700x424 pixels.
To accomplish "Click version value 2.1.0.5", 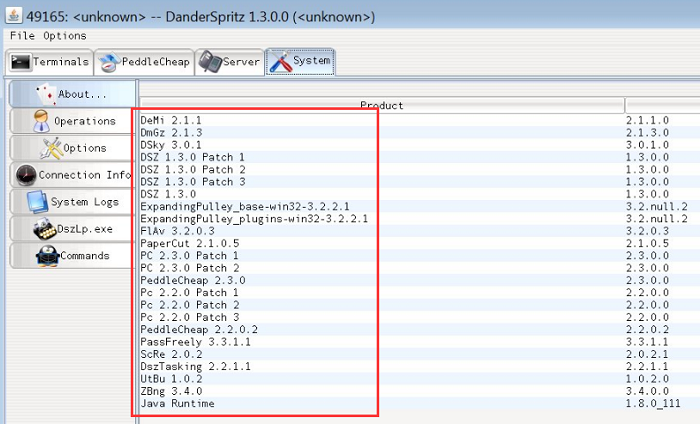I will pyautogui.click(x=647, y=244).
